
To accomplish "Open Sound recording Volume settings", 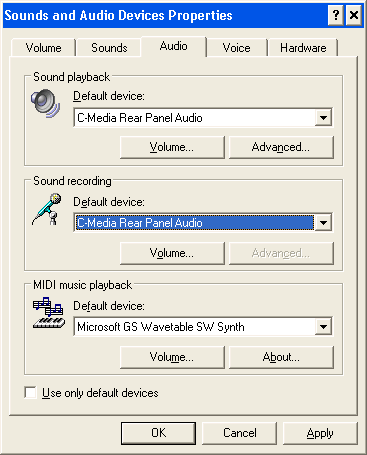I will point(172,253).
